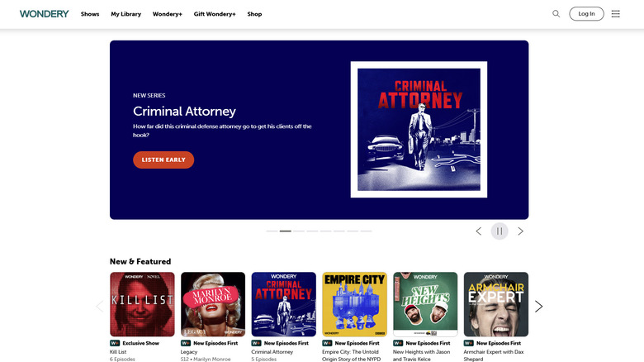Go to the Wondery+ page
644x362 pixels.
pos(167,13)
